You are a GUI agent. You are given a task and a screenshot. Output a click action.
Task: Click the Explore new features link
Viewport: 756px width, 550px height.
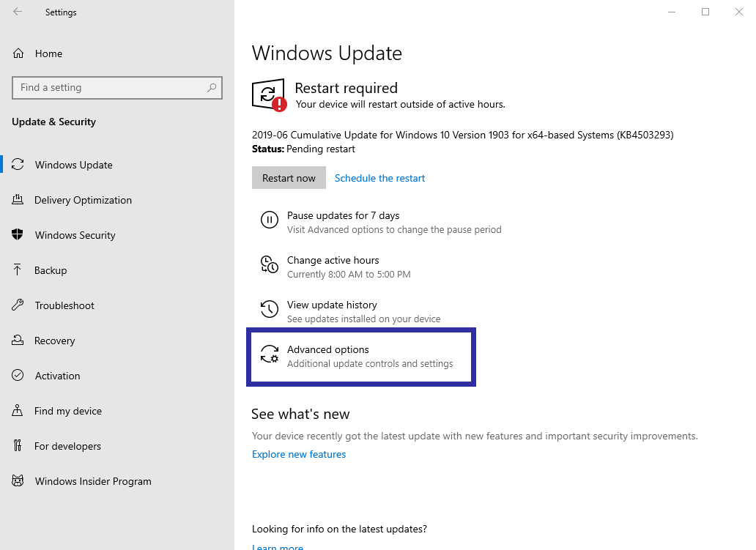coord(299,454)
